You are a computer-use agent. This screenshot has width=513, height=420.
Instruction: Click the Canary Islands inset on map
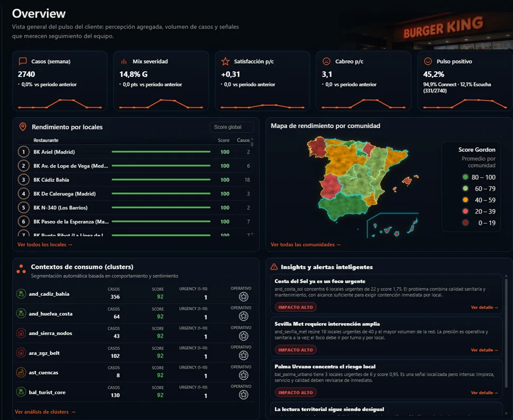392,226
